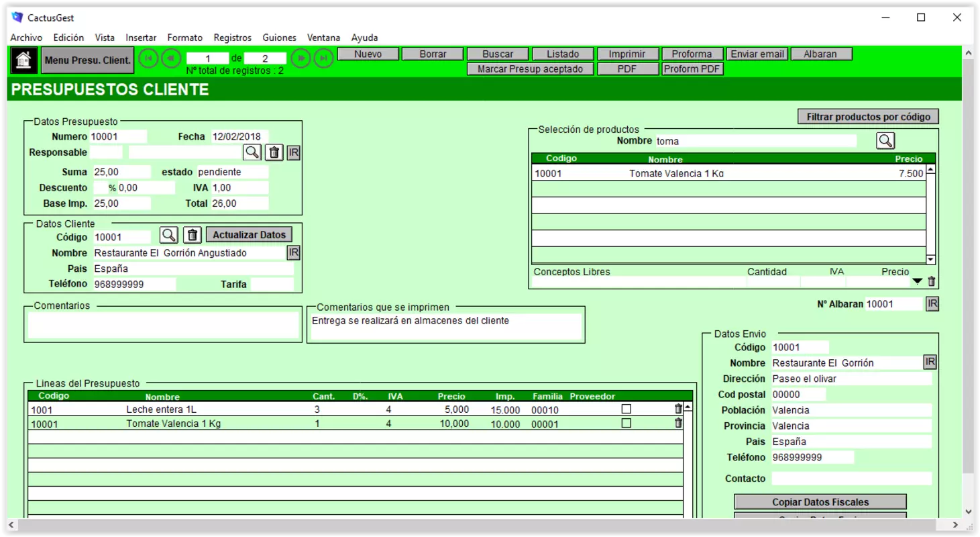980x537 pixels.
Task: Click Filtrar productos por código button
Action: point(868,117)
